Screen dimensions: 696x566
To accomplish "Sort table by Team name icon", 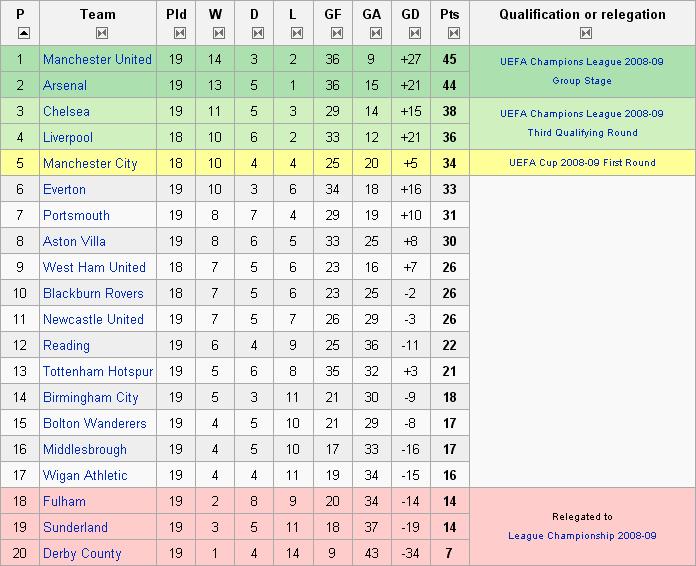I will 102,33.
